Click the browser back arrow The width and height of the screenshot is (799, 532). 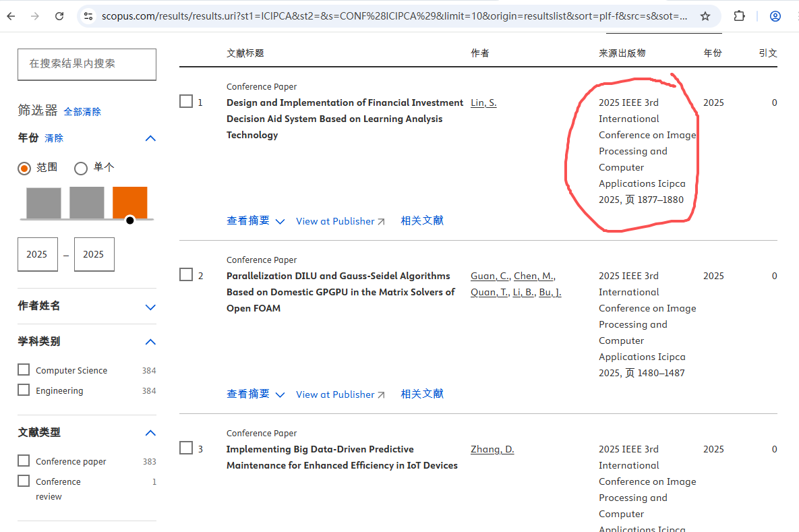pos(11,16)
